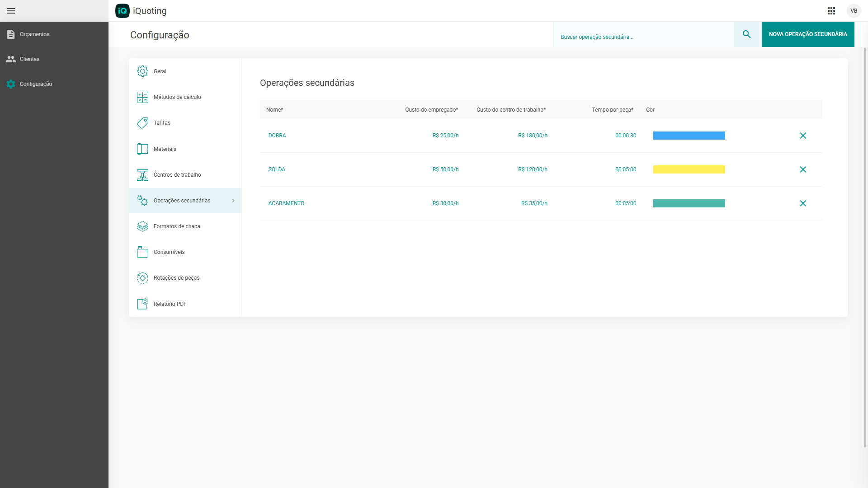Click the teal color bar for ACABAMENTO
The height and width of the screenshot is (488, 868).
tap(689, 203)
